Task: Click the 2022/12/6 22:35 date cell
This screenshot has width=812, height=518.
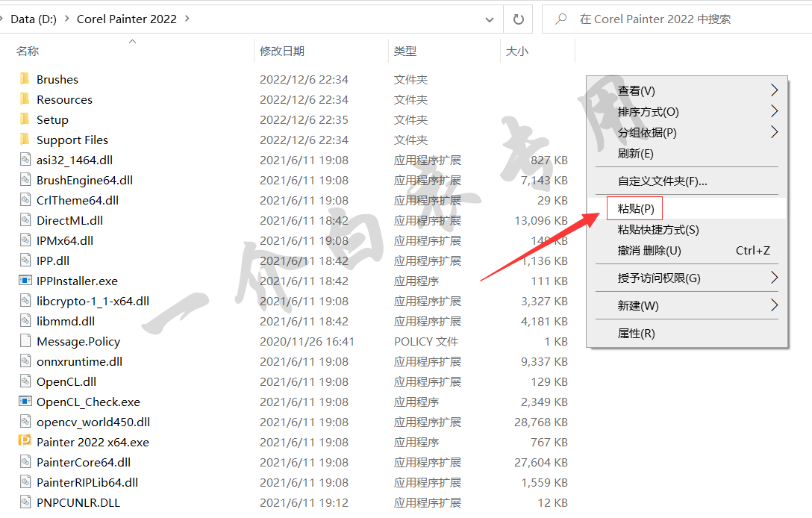Action: 304,119
